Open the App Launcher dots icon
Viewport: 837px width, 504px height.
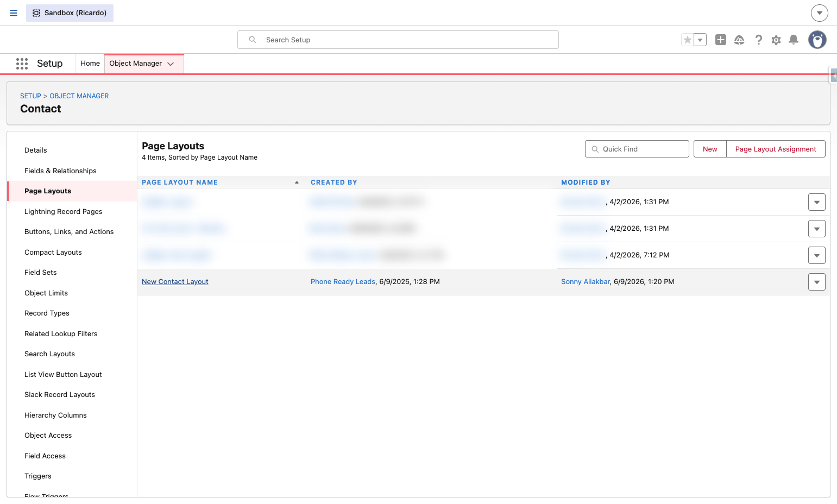click(22, 64)
